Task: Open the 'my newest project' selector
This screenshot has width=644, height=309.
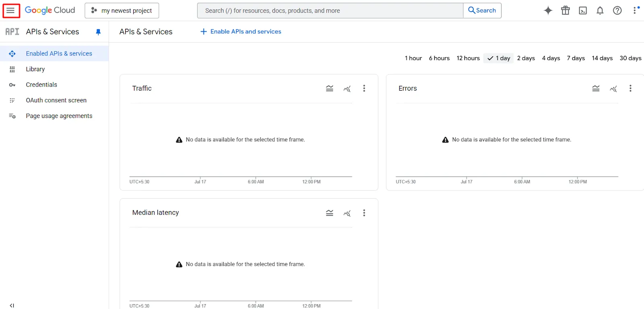Action: point(122,10)
